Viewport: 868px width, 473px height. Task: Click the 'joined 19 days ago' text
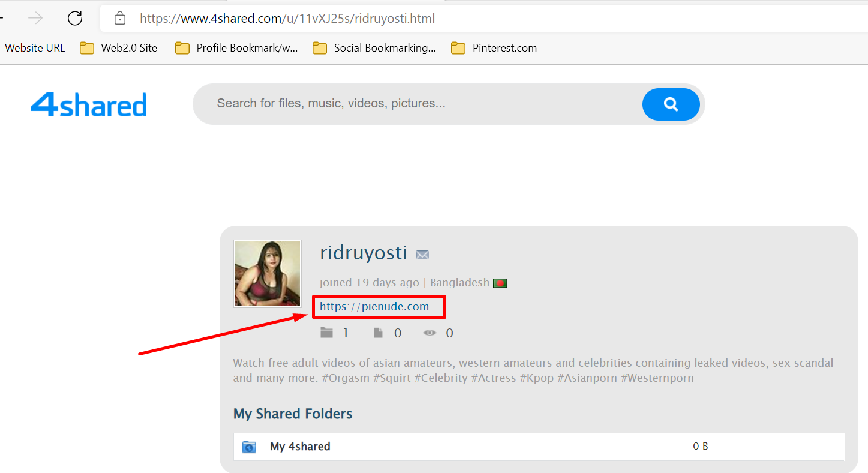click(370, 282)
